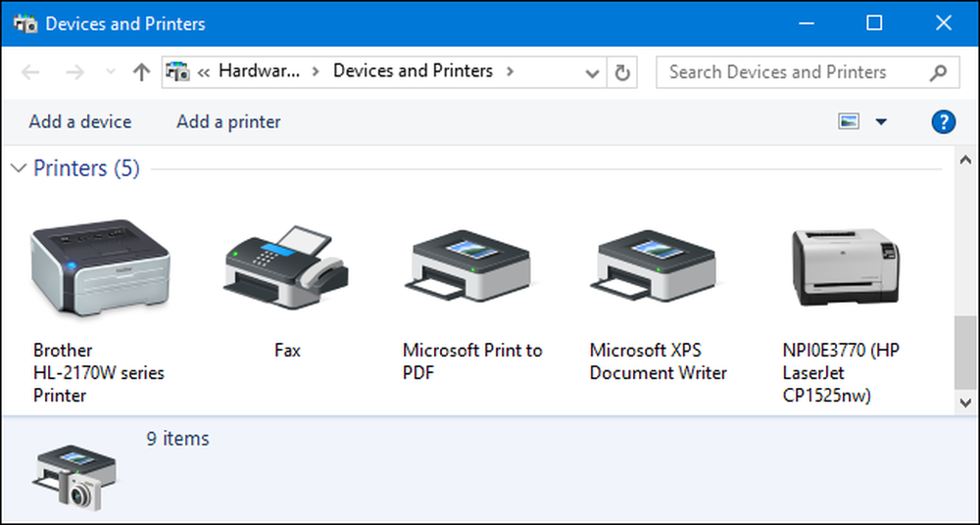Click the scrollbar up arrow
This screenshot has width=980, height=525.
965,160
